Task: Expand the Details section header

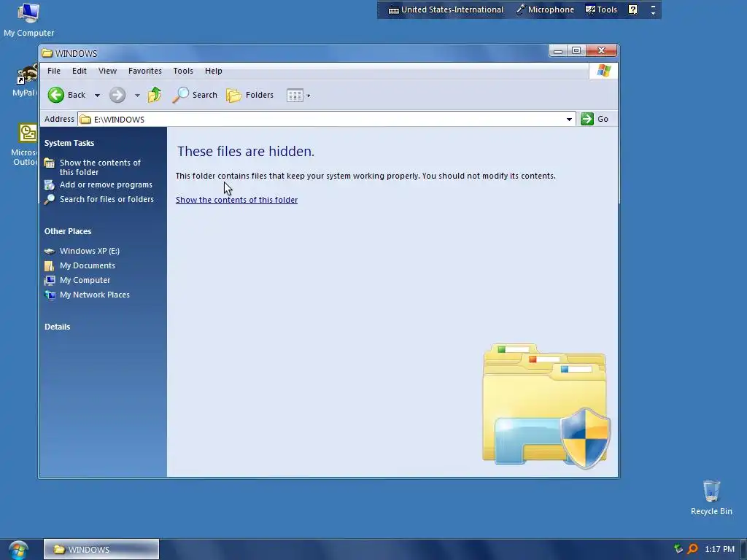Action: point(57,327)
